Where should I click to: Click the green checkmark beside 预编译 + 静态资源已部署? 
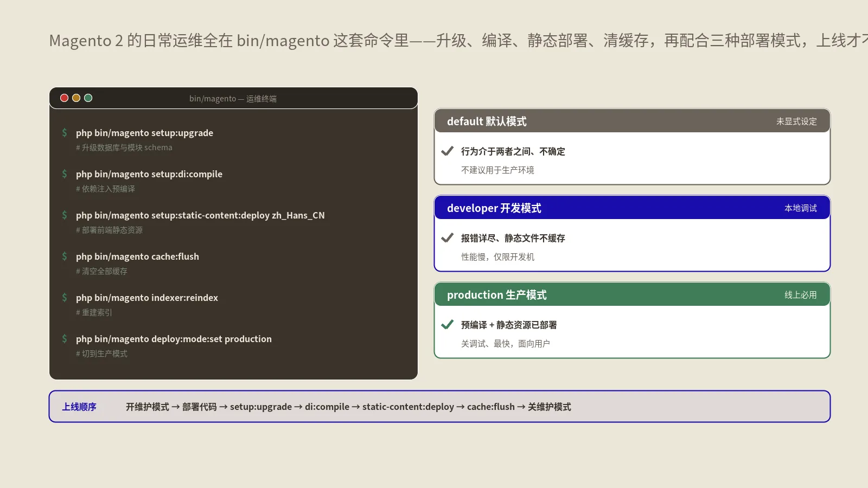[x=447, y=325]
